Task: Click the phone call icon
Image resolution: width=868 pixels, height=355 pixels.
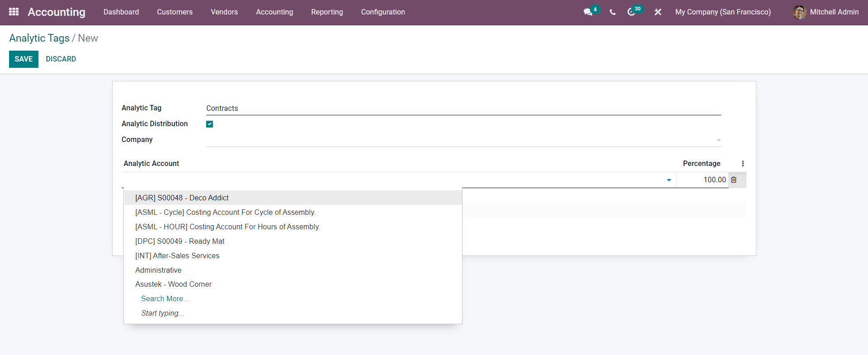Action: [x=613, y=12]
